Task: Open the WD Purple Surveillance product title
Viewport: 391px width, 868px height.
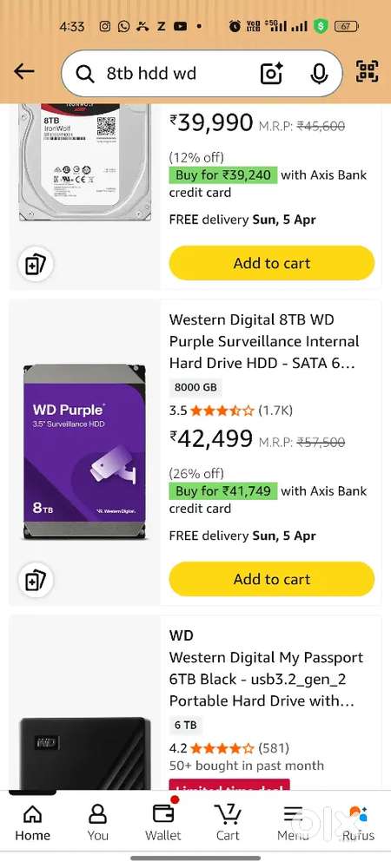Action: [264, 341]
